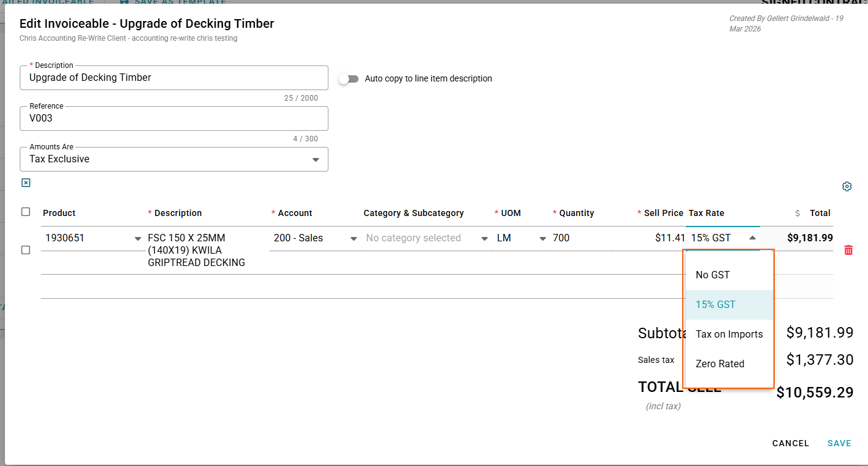Edit the Quantity 700 field

580,238
